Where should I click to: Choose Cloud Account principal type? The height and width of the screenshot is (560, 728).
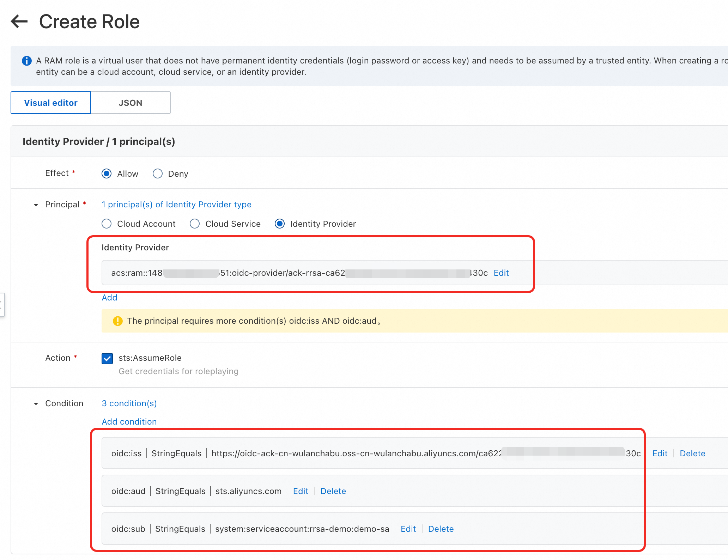pos(107,224)
